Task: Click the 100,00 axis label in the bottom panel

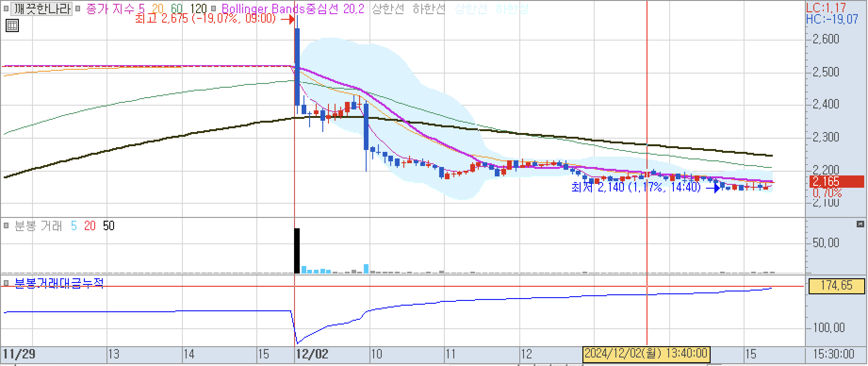Action: coord(828,328)
